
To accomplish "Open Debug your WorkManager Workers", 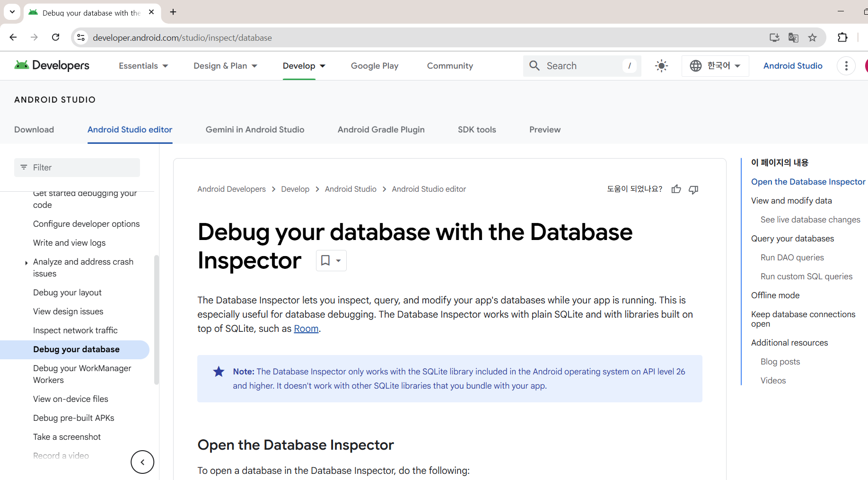I will 82,374.
